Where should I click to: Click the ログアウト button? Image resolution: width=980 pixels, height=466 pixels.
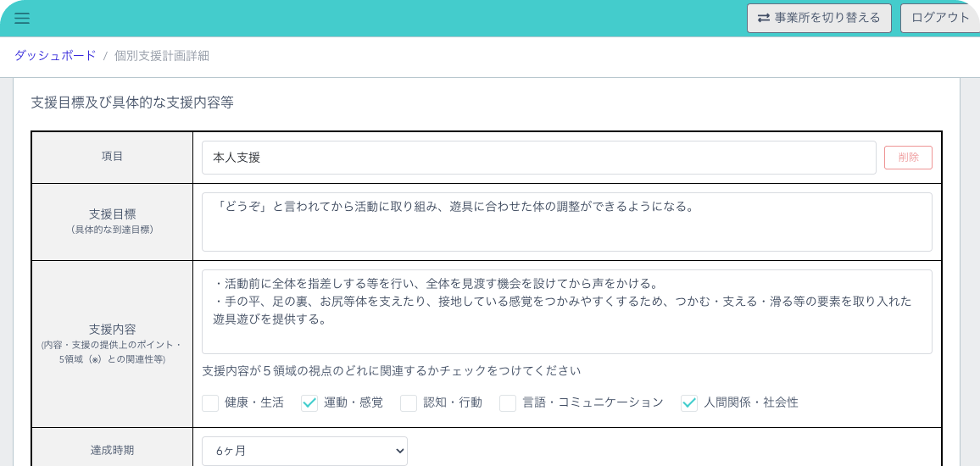coord(940,18)
